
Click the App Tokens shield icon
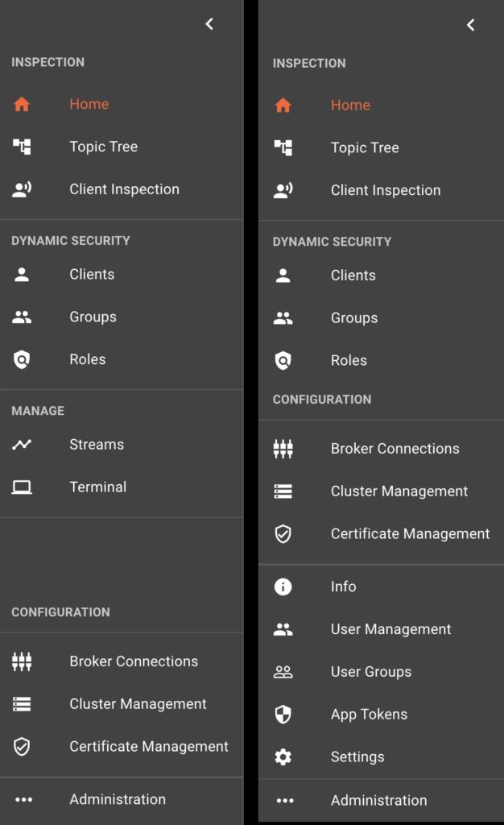point(283,715)
